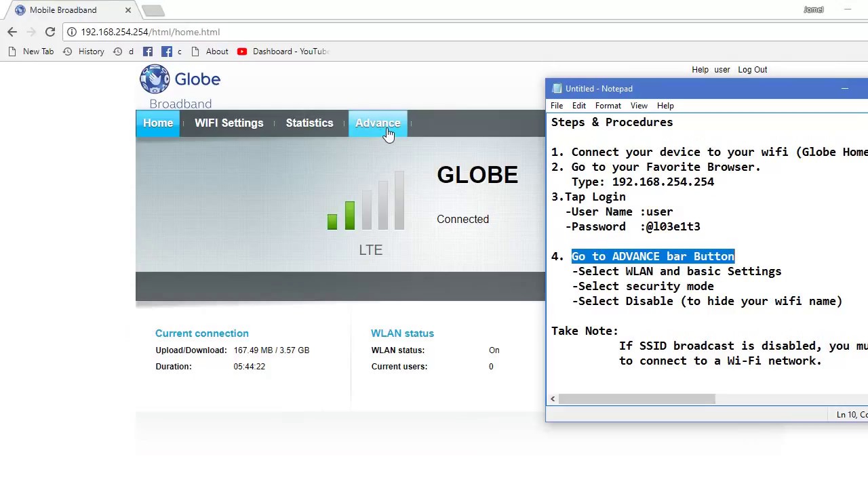Click the 'Take Note:' line in Notepad
The image size is (868, 488).
pyautogui.click(x=585, y=331)
